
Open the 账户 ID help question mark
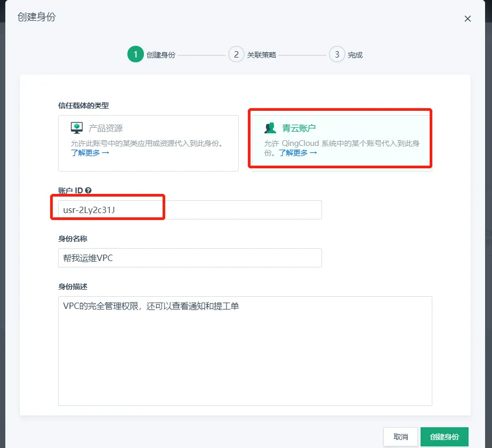click(88, 190)
